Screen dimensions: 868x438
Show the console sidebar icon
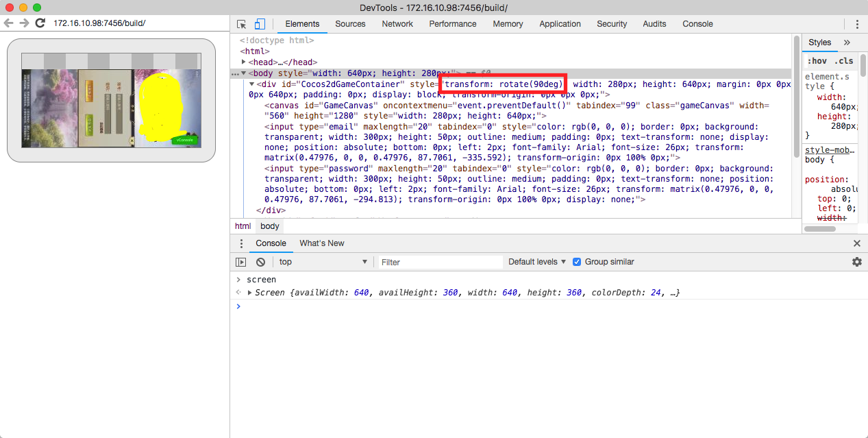click(241, 262)
